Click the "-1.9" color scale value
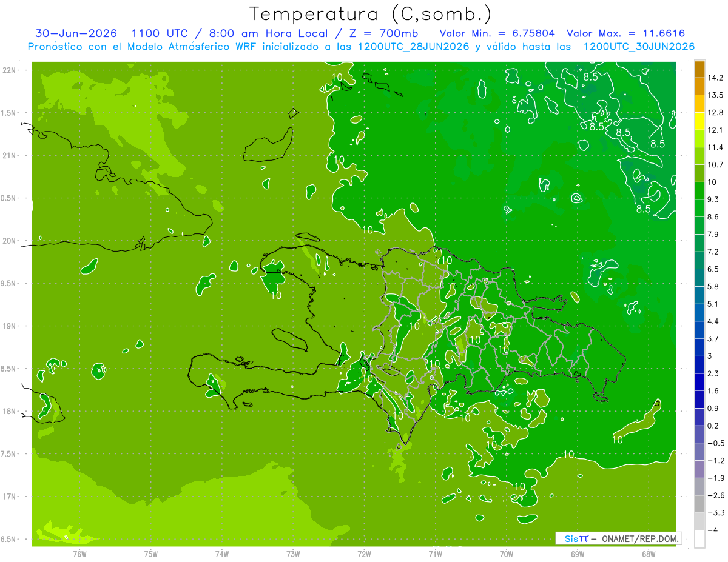The image size is (728, 562). click(716, 478)
